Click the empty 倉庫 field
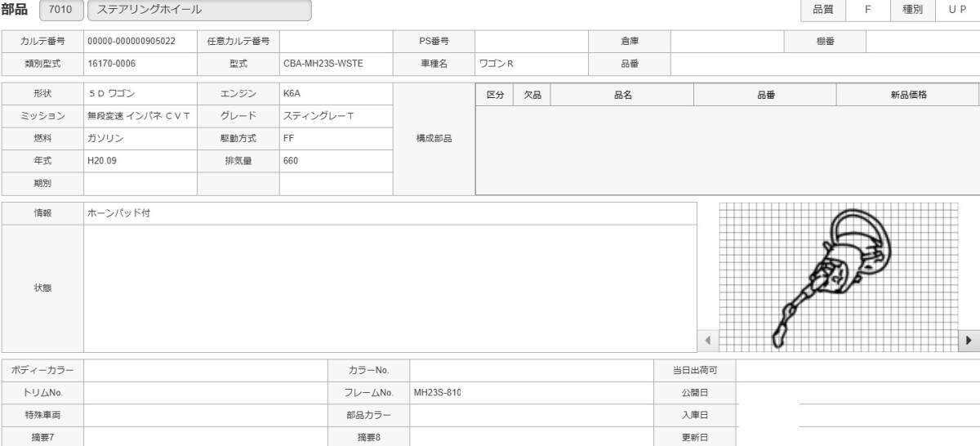The height and width of the screenshot is (446, 980). click(x=728, y=41)
